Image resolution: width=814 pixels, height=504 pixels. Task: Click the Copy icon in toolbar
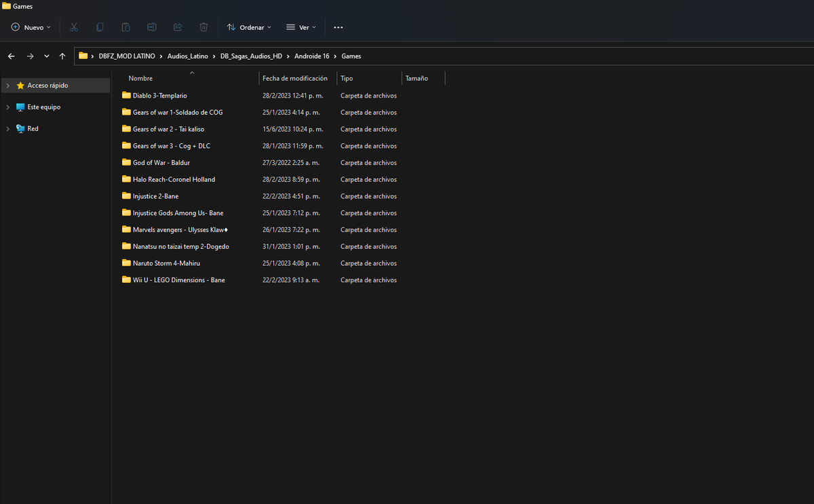pyautogui.click(x=100, y=27)
